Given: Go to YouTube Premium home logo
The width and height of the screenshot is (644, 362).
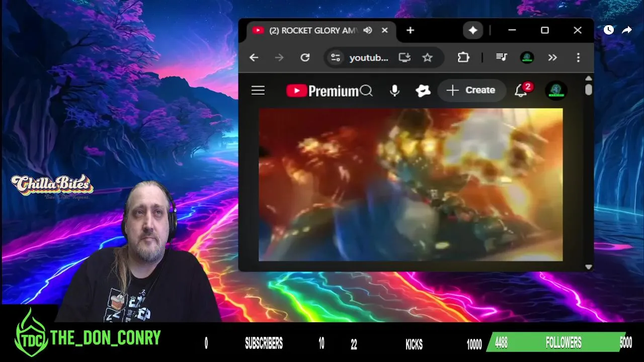Looking at the screenshot, I should tap(323, 91).
